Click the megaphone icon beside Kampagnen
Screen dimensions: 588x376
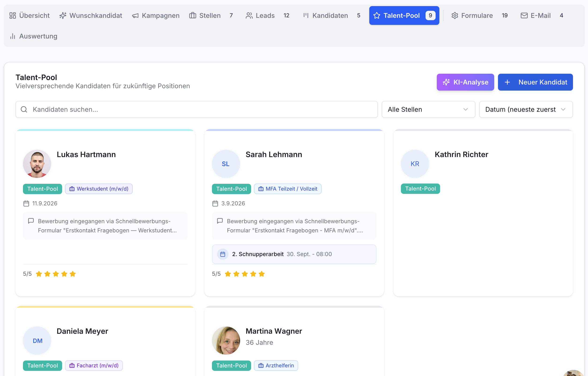tap(135, 15)
